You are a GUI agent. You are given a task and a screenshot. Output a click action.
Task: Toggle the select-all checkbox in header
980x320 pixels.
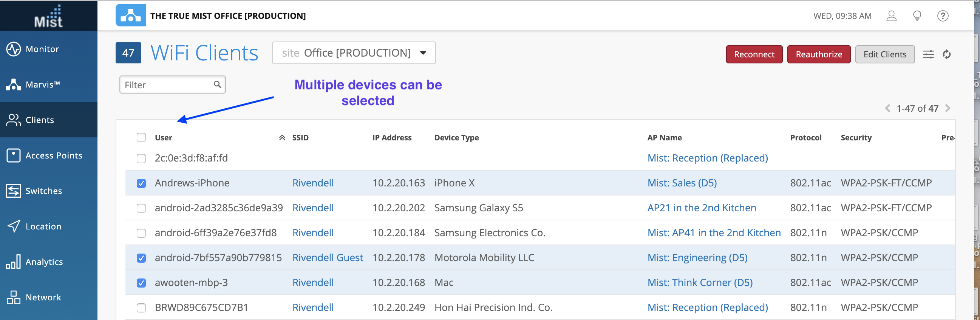[141, 137]
